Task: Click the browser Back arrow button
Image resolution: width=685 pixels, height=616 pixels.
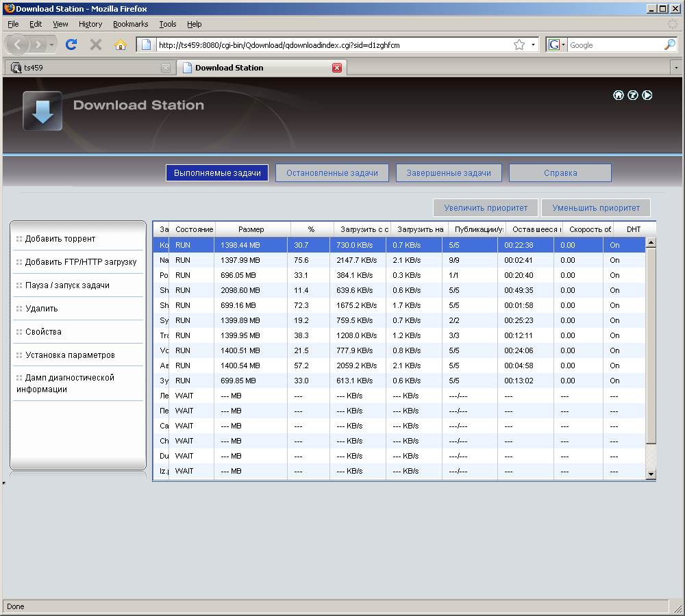Action: tap(17, 44)
